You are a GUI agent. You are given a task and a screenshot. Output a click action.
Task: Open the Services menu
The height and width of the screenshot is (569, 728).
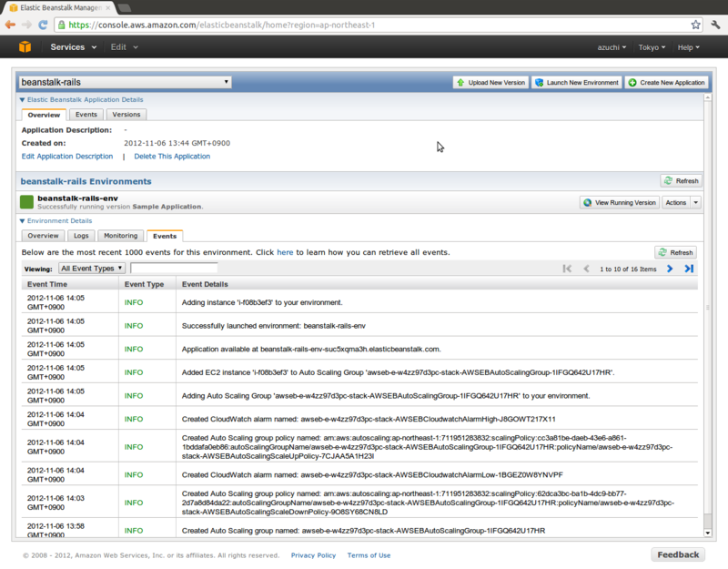coord(74,47)
